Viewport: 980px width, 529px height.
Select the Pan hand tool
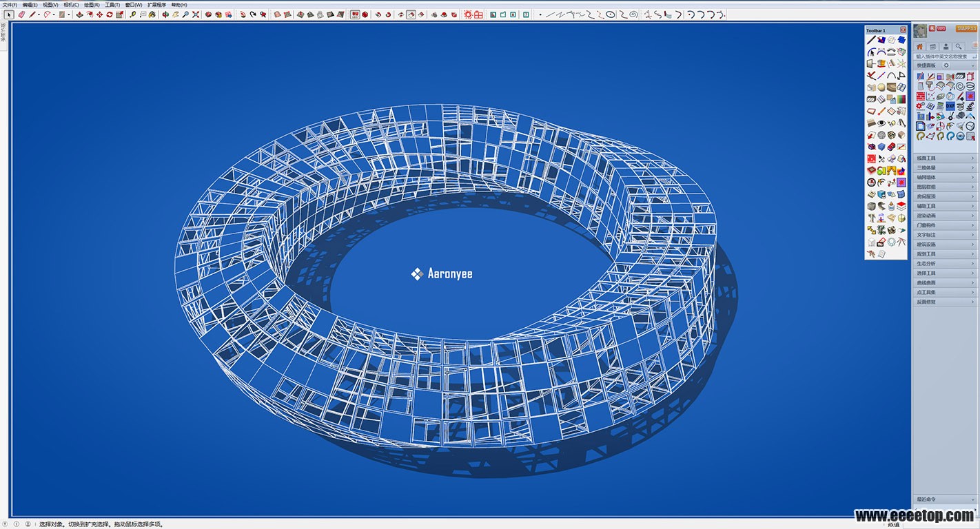click(175, 14)
